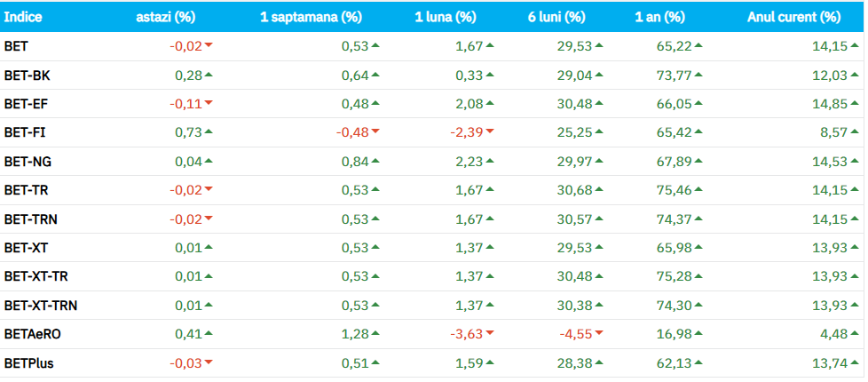The image size is (868, 382).
Task: Select the 'Anul curent (%)' column header
Action: pyautogui.click(x=793, y=17)
